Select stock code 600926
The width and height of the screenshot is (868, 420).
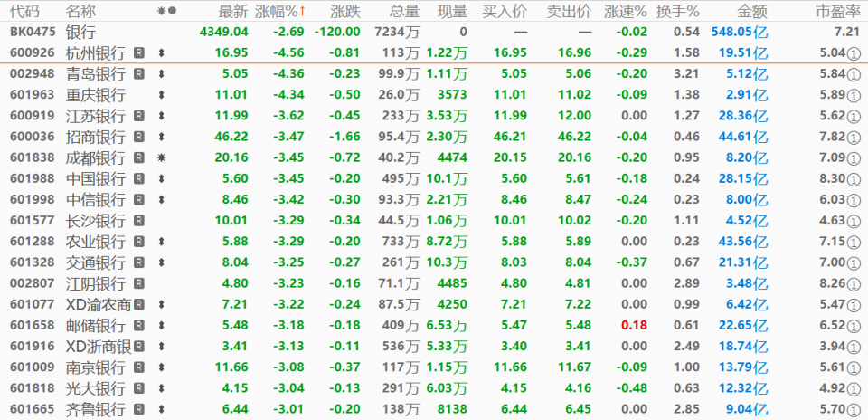[x=33, y=53]
